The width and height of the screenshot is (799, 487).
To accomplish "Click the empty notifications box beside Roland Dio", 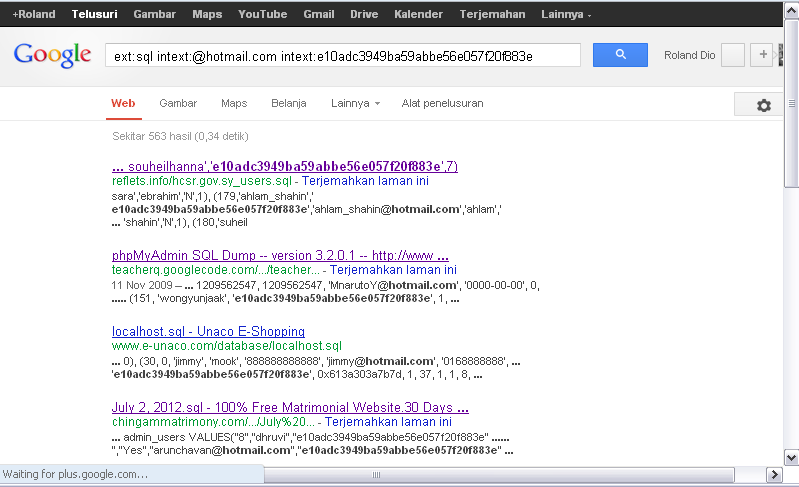I will (733, 55).
